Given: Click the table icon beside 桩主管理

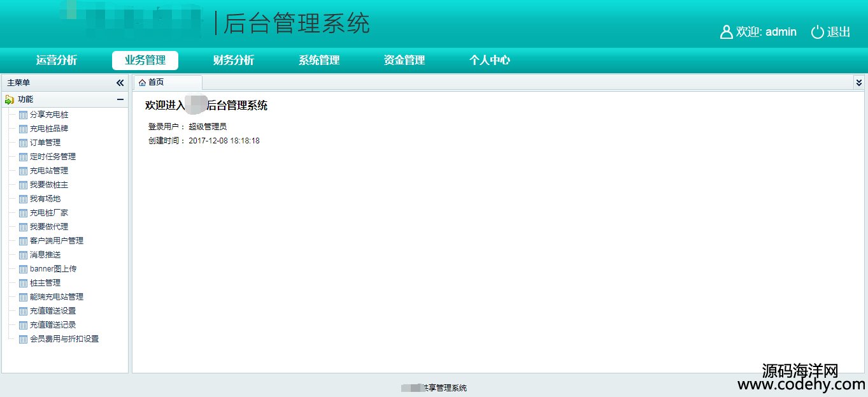Looking at the screenshot, I should [x=24, y=284].
